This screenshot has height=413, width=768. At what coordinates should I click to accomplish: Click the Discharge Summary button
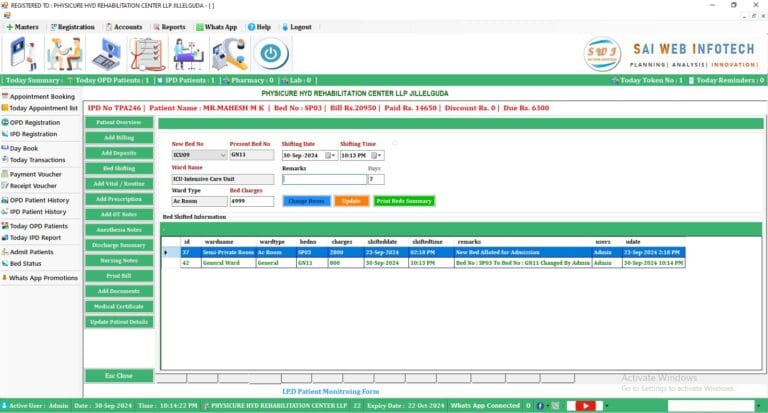[x=119, y=245]
